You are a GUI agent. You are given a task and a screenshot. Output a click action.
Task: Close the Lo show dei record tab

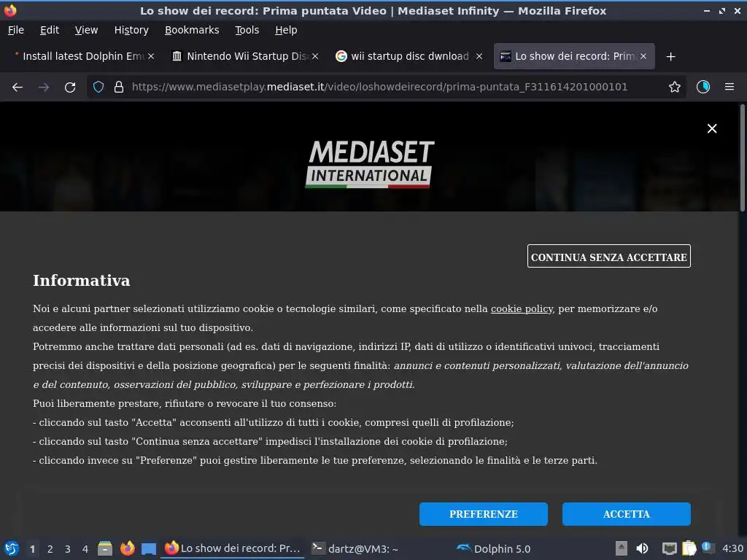pyautogui.click(x=643, y=56)
